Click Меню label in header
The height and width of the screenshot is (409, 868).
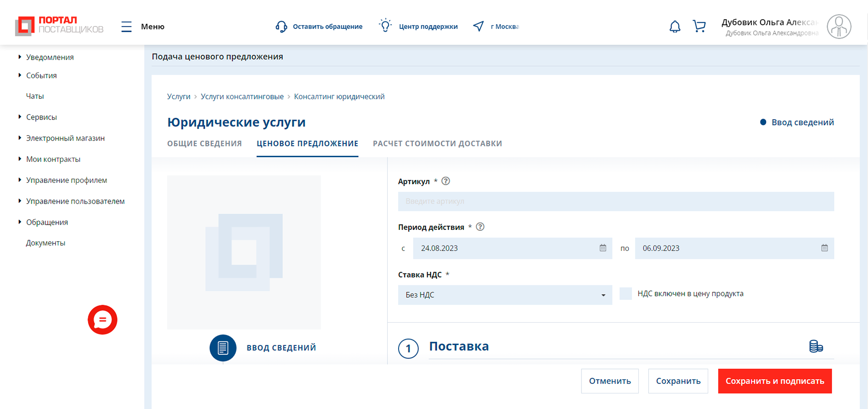152,27
